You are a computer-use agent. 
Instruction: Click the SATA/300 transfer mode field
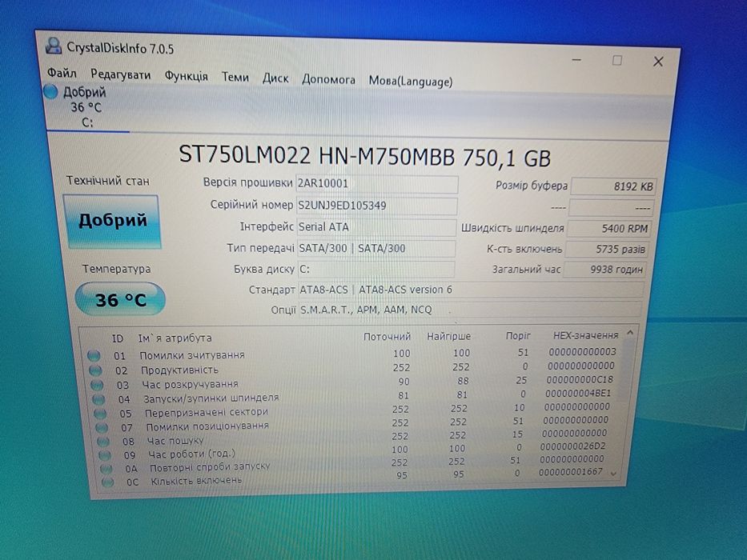tap(376, 248)
